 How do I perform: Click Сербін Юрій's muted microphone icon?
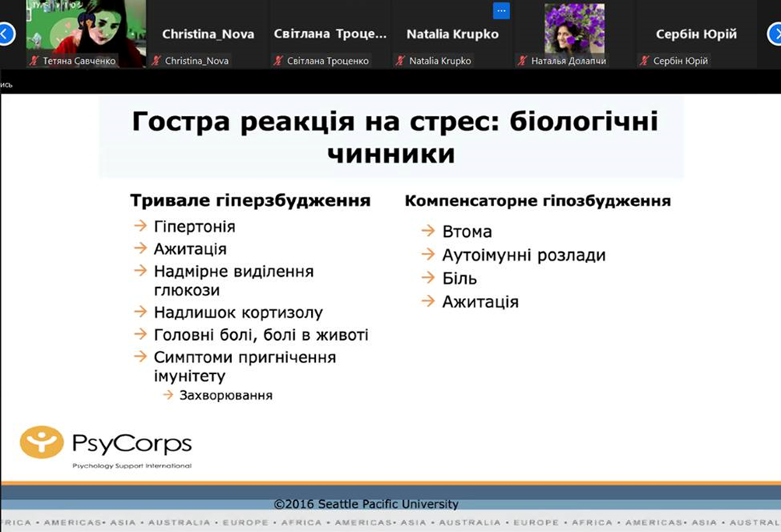point(645,61)
